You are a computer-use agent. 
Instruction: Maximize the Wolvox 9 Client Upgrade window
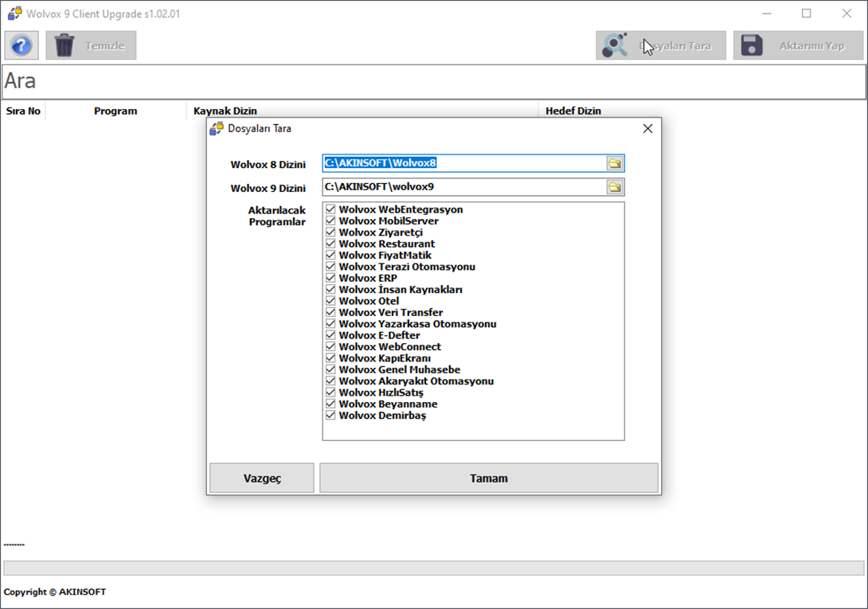(807, 14)
